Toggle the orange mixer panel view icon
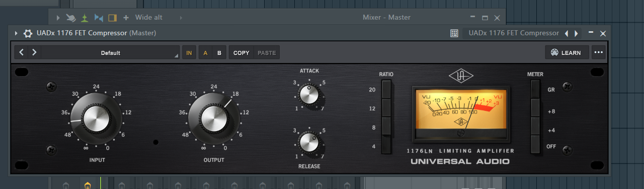 (x=112, y=18)
